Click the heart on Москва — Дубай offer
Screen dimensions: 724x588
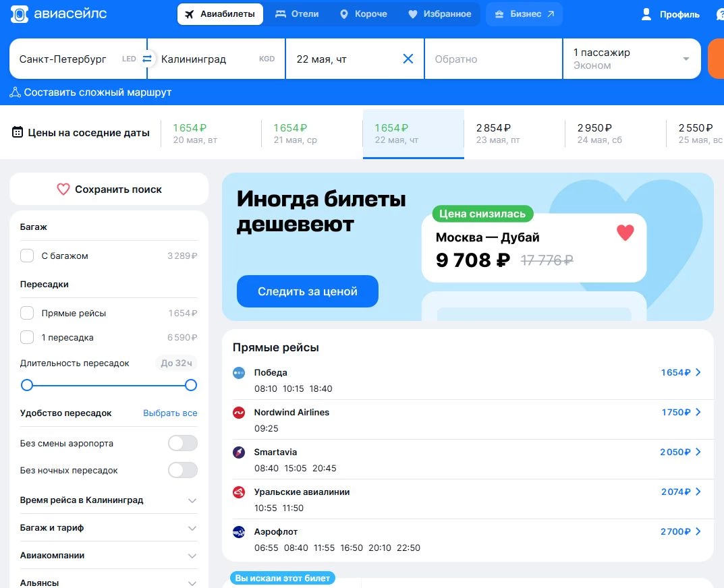point(625,232)
